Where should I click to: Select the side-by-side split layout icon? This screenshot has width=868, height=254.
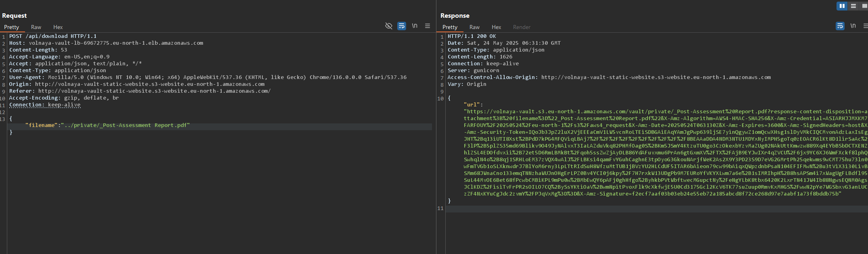tap(842, 6)
